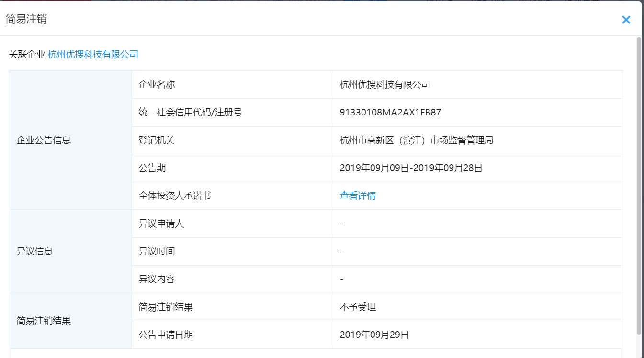The height and width of the screenshot is (358, 644).
Task: Open 查看详情 for 全体投资人承诺书
Action: tap(358, 196)
